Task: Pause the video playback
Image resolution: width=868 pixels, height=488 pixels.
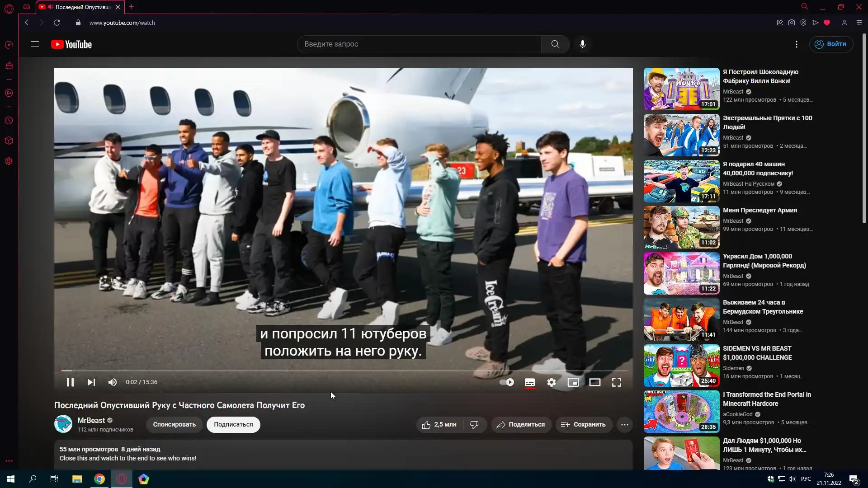Action: 70,382
